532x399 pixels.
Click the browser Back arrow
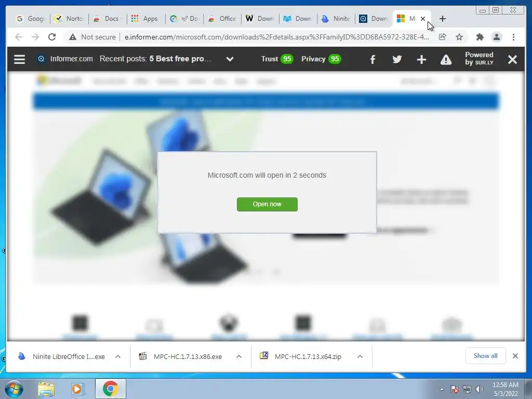(19, 37)
